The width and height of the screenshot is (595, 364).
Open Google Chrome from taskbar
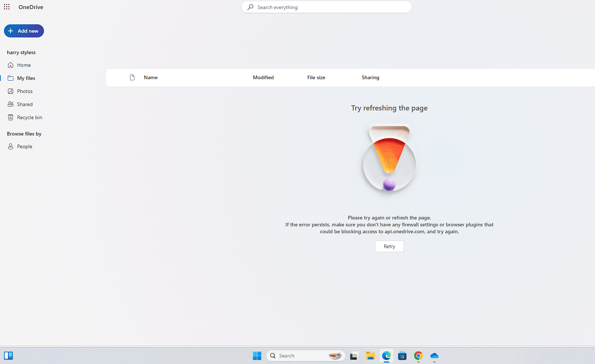point(418,356)
